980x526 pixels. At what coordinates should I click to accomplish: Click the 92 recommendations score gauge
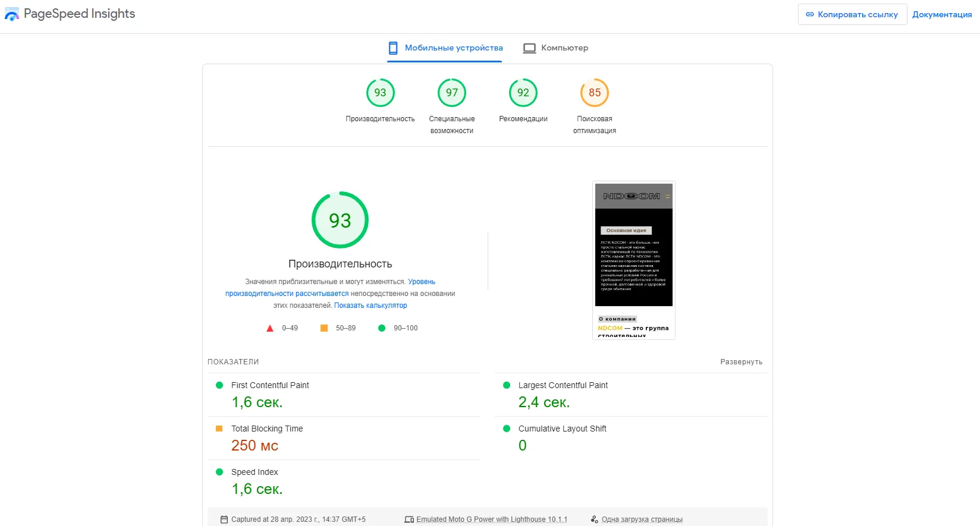(523, 93)
